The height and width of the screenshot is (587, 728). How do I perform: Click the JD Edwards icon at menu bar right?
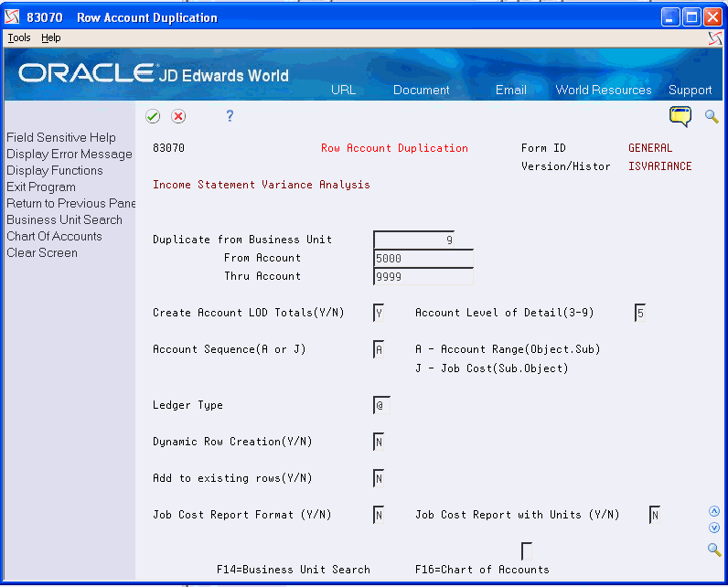[715, 38]
